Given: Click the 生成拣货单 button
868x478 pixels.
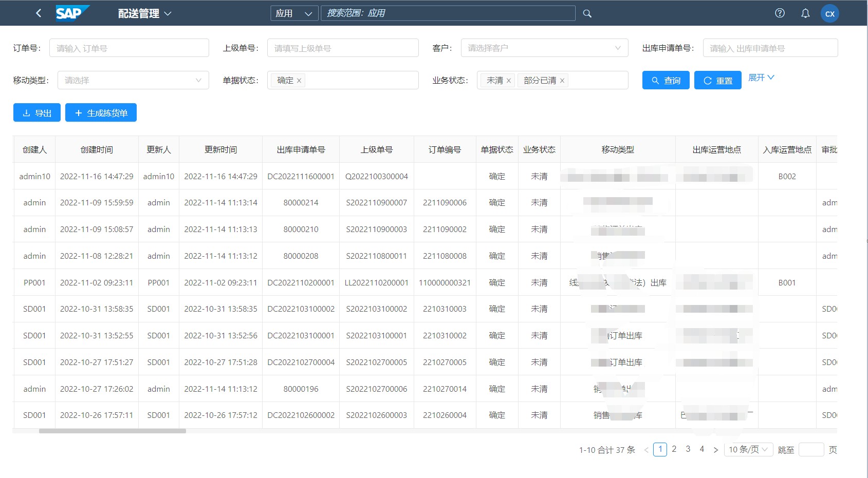Looking at the screenshot, I should 101,112.
